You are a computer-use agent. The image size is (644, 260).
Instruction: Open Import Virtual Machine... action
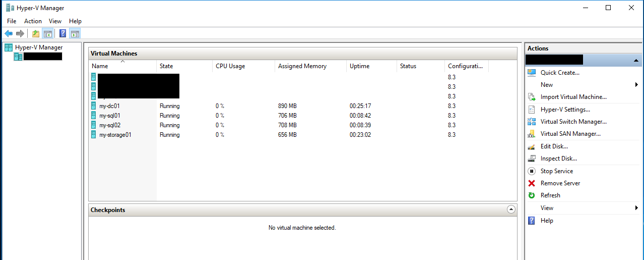click(x=573, y=97)
